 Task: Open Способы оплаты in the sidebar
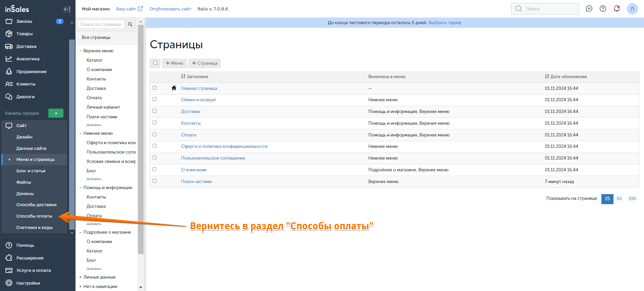tap(34, 216)
